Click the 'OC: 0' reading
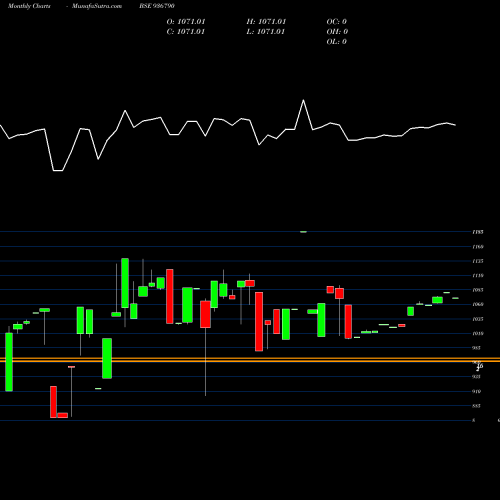Screen dimensions: 500x500 (x=337, y=22)
